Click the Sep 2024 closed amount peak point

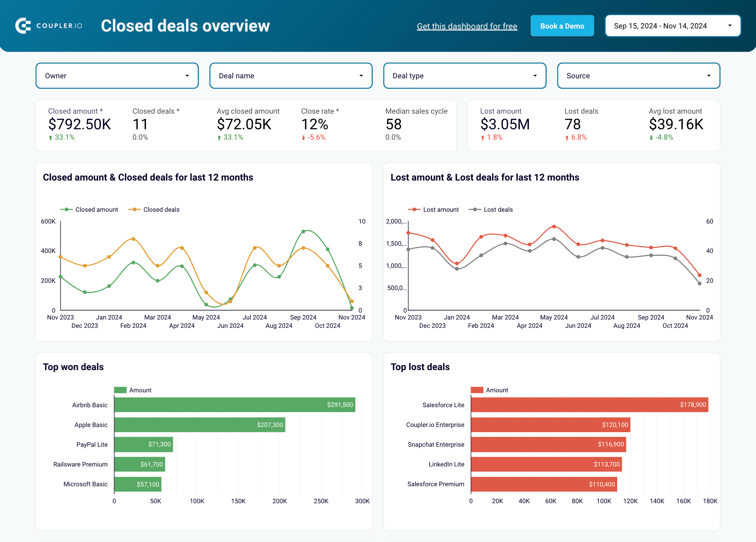303,231
